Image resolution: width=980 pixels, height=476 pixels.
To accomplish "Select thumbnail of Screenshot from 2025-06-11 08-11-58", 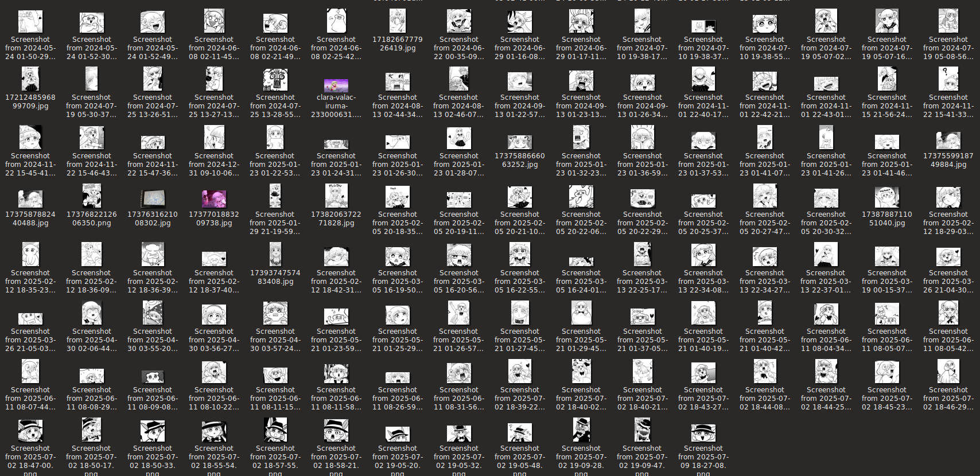I will coord(336,373).
